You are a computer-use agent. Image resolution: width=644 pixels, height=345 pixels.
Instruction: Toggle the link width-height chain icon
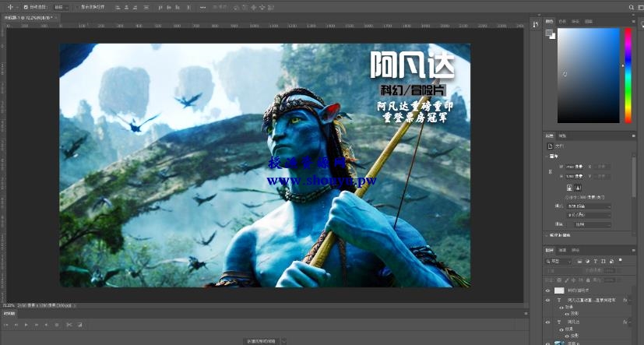click(551, 171)
